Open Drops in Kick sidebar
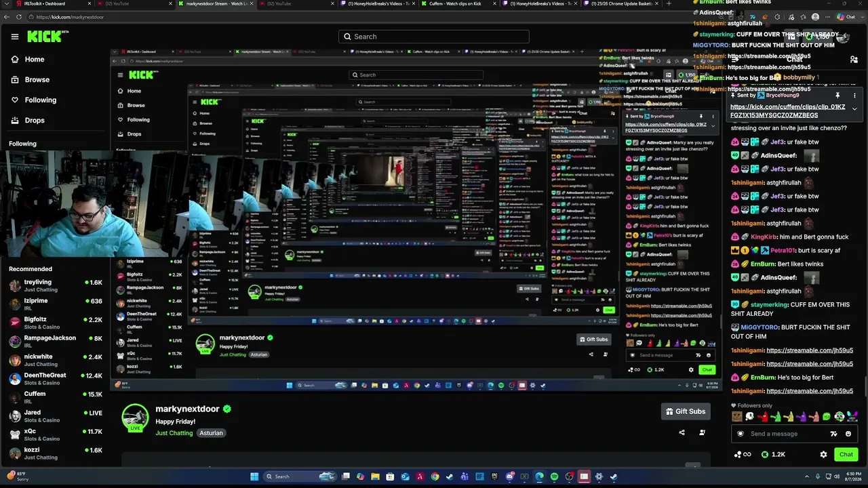 point(27,121)
